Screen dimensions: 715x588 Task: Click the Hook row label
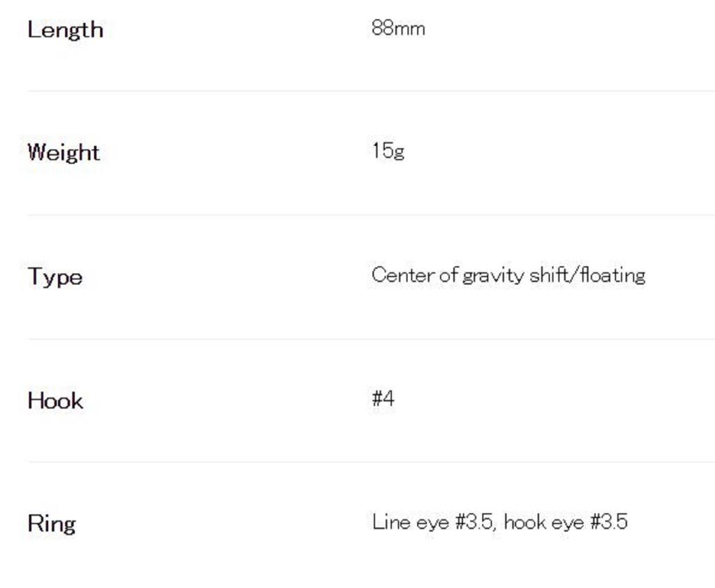(x=55, y=400)
